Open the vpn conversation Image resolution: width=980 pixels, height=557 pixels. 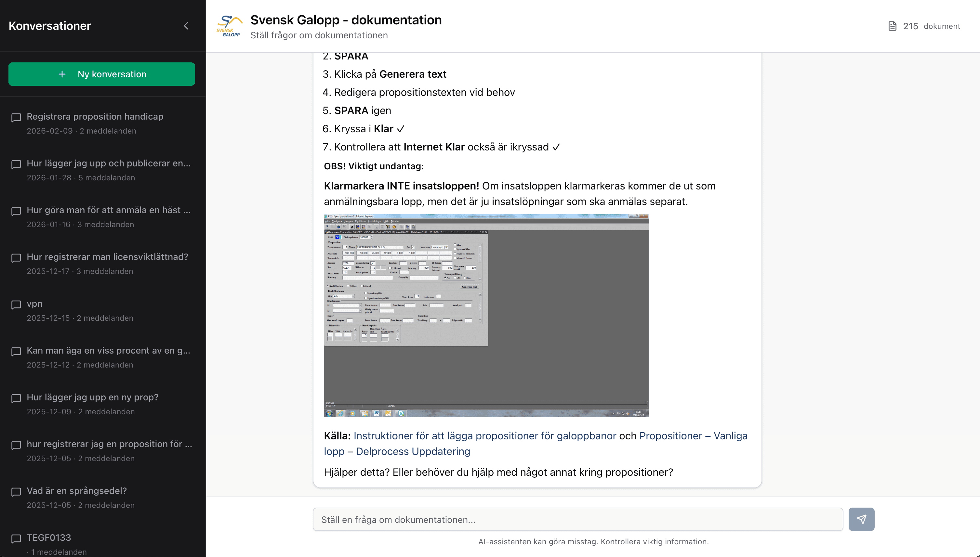tap(34, 304)
